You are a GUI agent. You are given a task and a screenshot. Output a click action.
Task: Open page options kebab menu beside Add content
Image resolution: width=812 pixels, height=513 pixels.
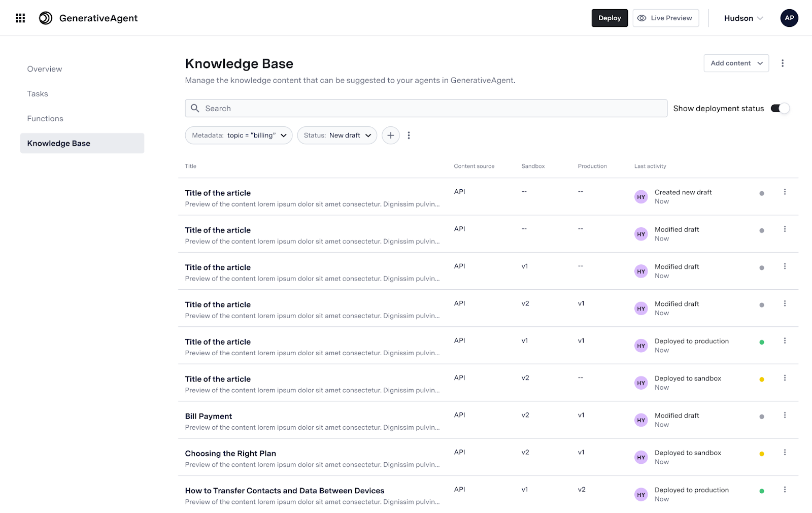point(782,63)
